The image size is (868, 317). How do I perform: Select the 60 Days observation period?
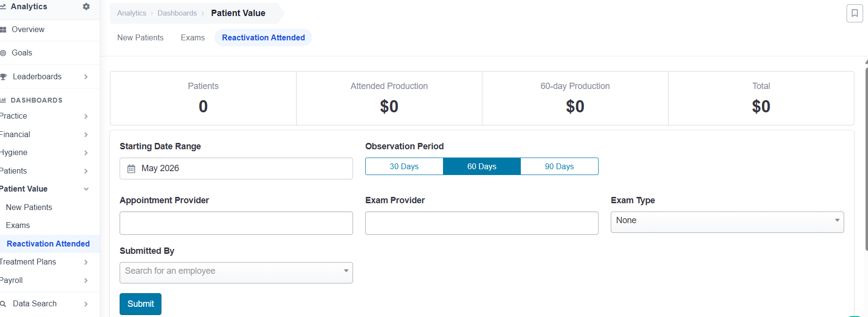482,166
